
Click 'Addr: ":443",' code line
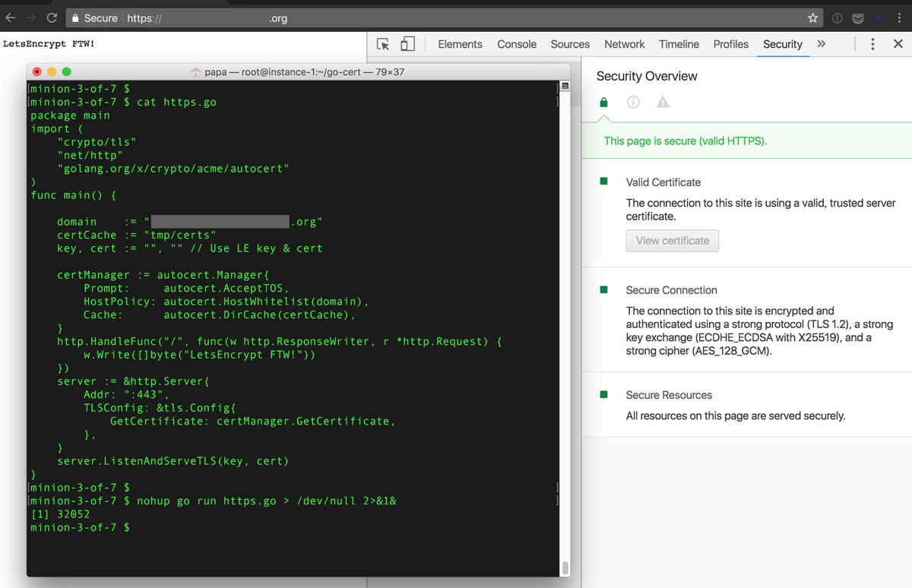(x=127, y=394)
